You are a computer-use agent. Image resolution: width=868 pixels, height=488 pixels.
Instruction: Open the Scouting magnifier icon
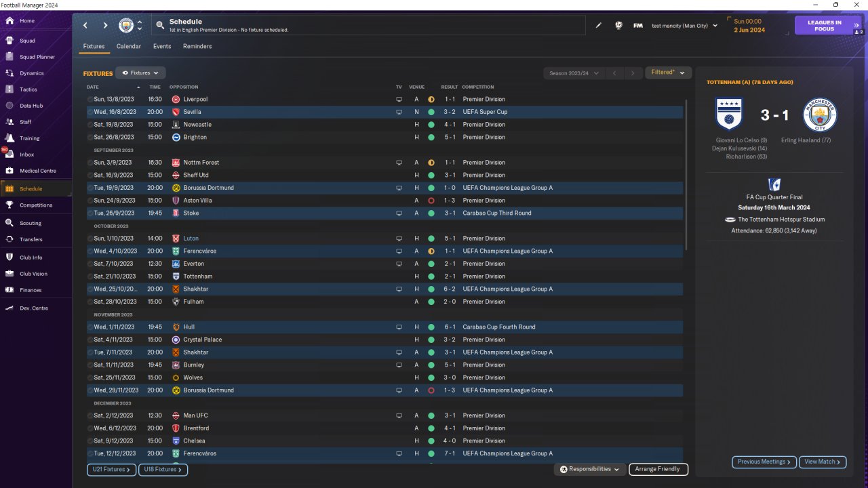[x=9, y=223]
